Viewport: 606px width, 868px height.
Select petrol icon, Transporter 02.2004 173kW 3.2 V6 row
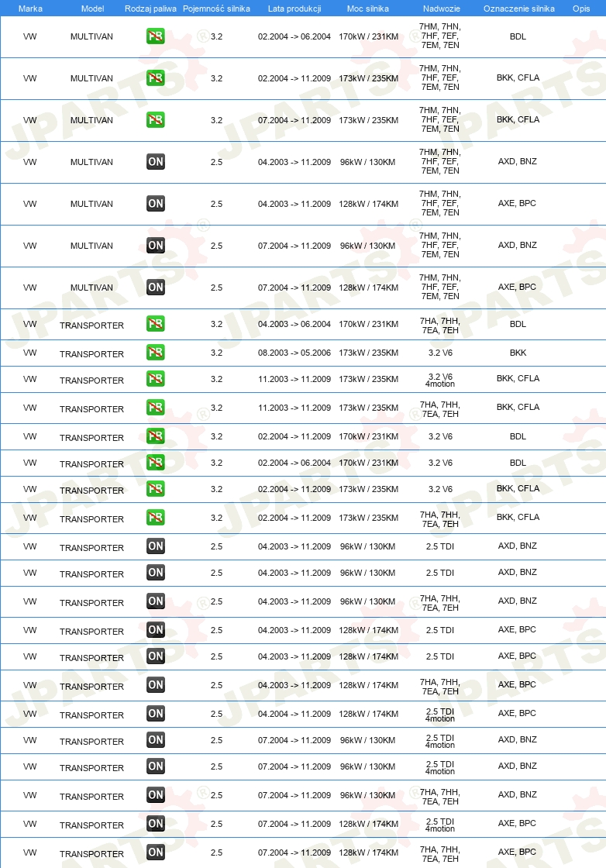coord(156,489)
